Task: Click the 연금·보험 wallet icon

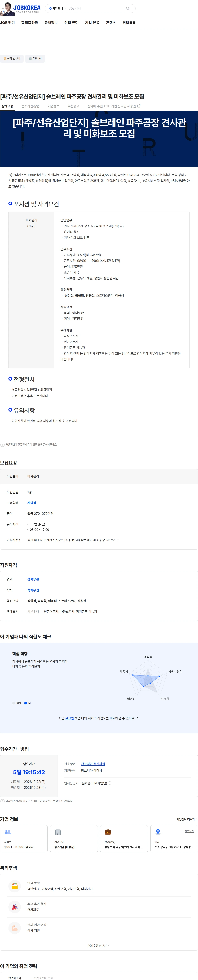Action: tap(14, 886)
